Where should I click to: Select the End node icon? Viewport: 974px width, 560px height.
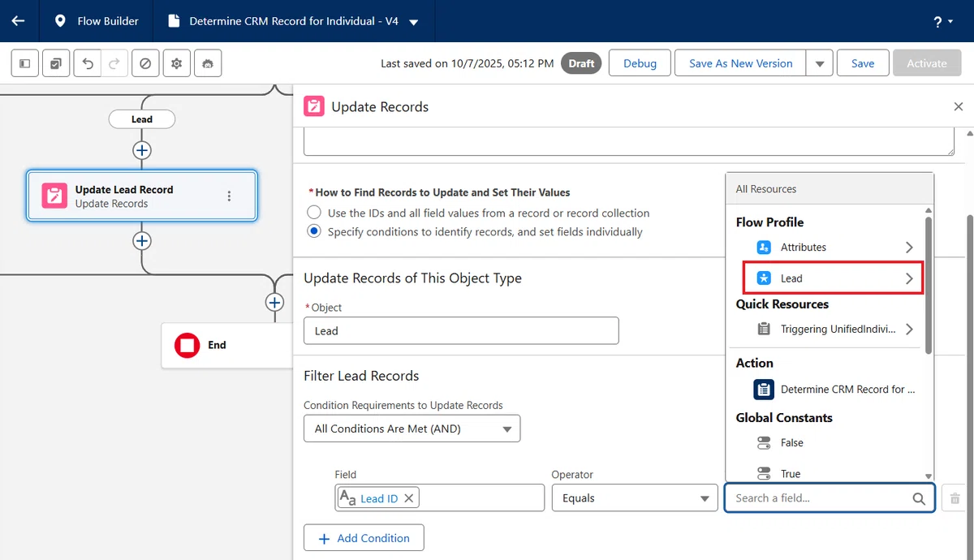click(187, 346)
